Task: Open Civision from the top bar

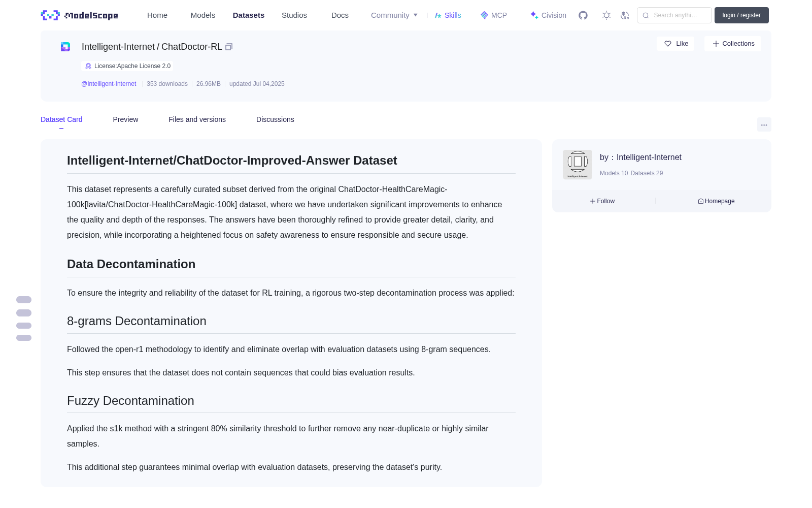Action: (548, 15)
